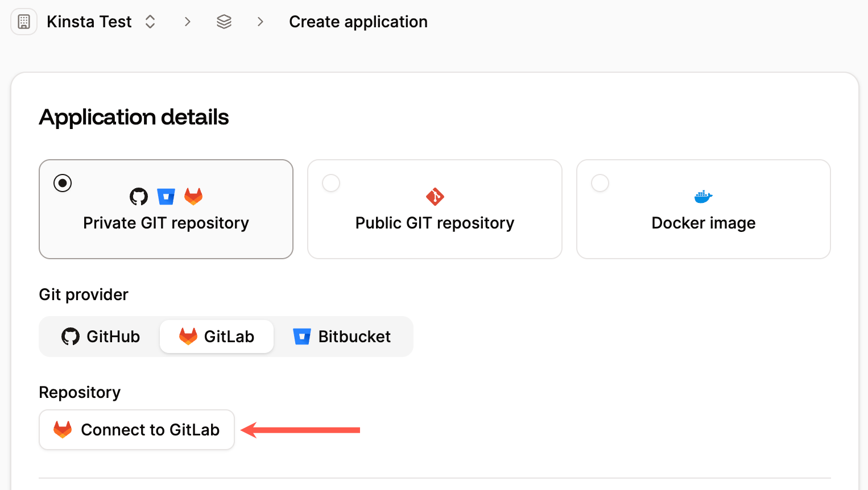Click the Bitbucket icon on the Private GIT repository card
Viewport: 868px width, 490px height.
(x=166, y=196)
